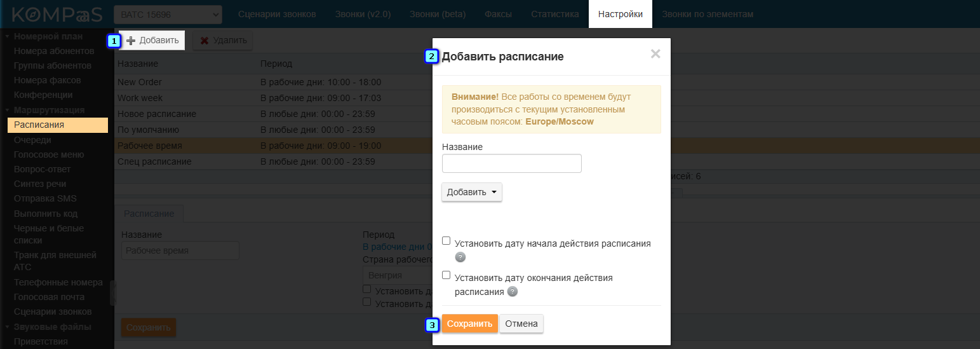The height and width of the screenshot is (349, 980).
Task: Click the help icon beside end date option
Action: click(513, 292)
